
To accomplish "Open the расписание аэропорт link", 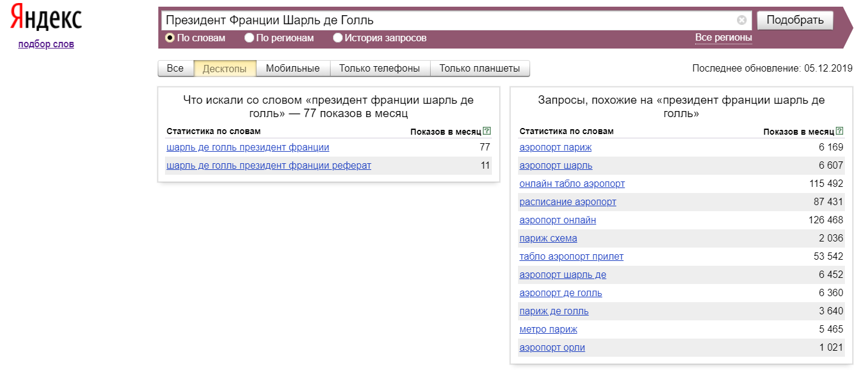I will pos(568,201).
